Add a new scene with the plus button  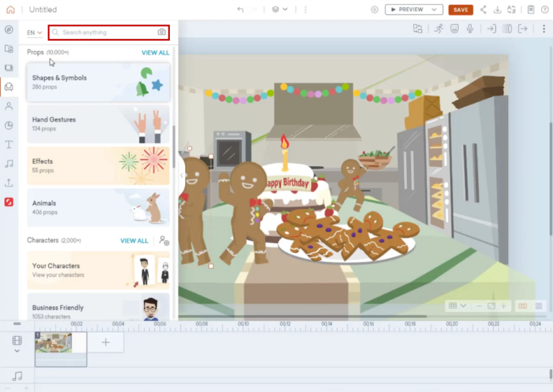click(x=106, y=342)
